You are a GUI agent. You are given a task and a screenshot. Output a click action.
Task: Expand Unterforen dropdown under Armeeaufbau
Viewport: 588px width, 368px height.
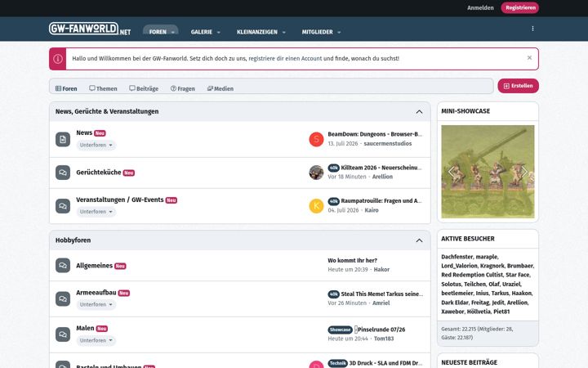96,304
